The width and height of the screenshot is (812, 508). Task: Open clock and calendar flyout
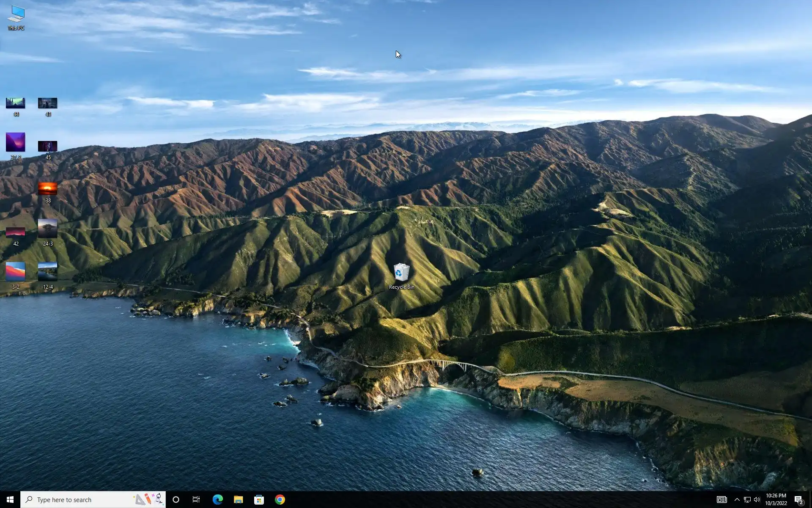[776, 500]
